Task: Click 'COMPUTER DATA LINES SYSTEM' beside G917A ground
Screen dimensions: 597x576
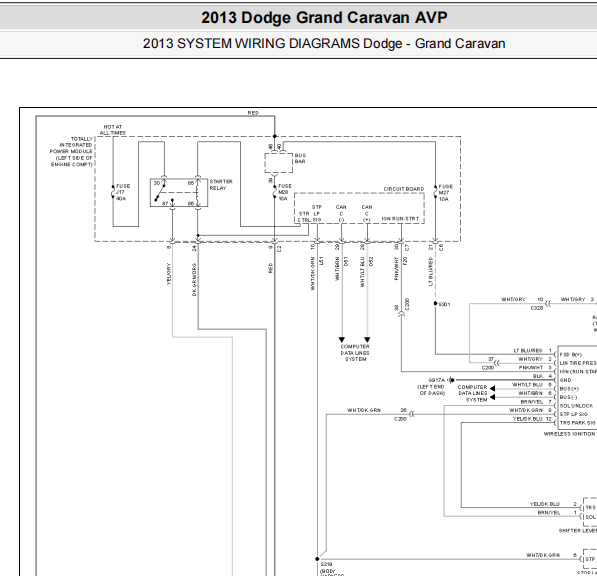Action: tap(472, 393)
